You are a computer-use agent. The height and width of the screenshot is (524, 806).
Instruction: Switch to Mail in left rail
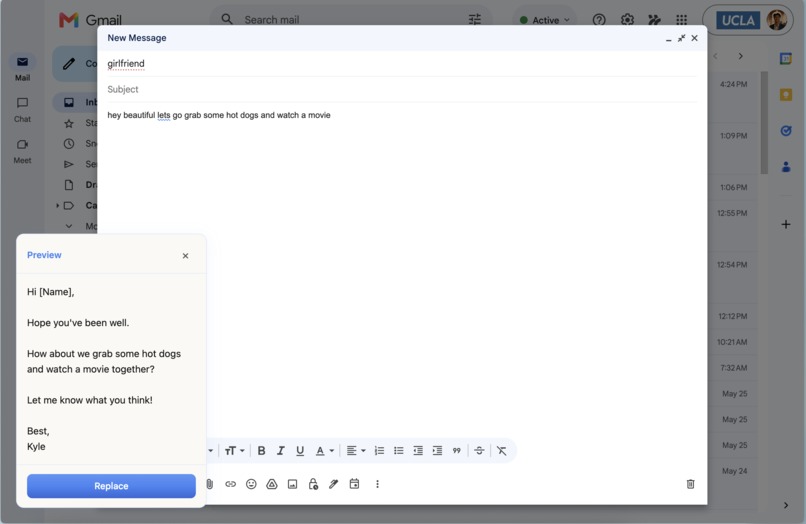tap(22, 68)
